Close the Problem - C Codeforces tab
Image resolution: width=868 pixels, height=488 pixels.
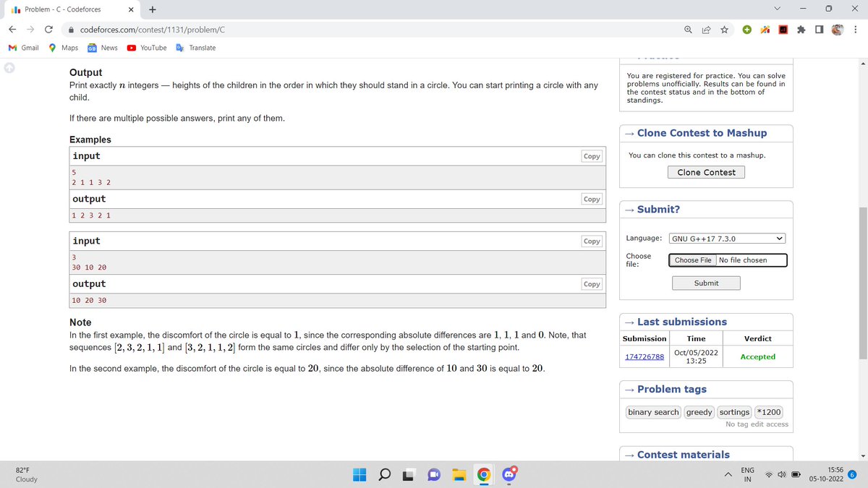[x=131, y=9]
